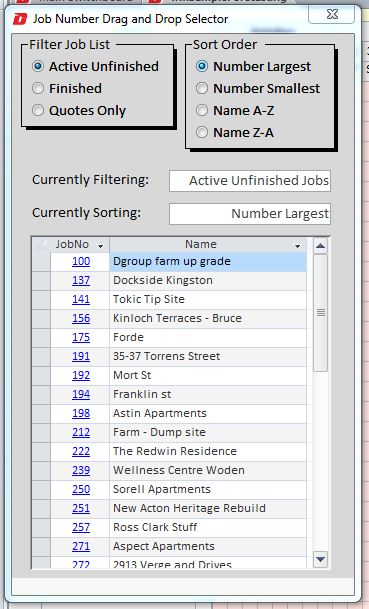Open job number 141 link
Viewport: 369px width, 609px height.
click(81, 299)
